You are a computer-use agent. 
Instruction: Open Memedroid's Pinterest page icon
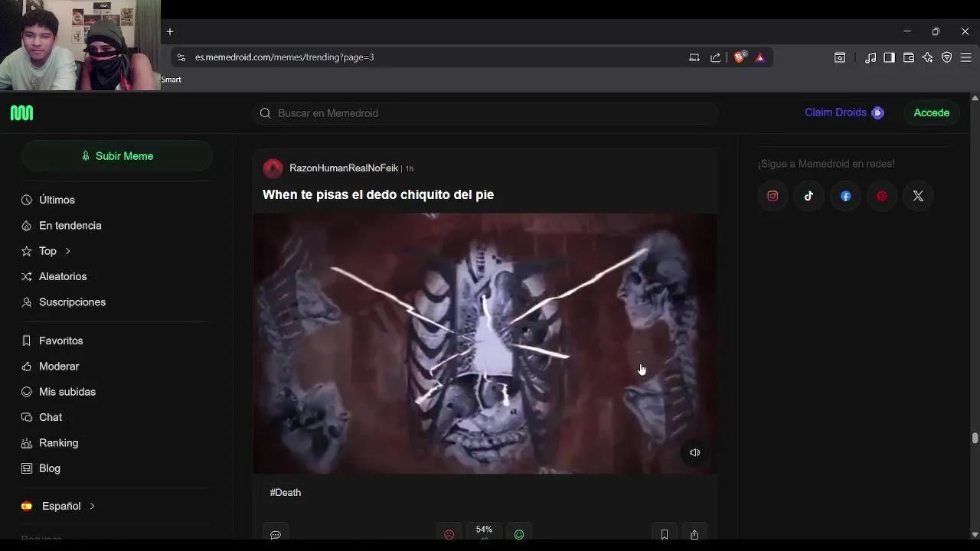pos(881,196)
